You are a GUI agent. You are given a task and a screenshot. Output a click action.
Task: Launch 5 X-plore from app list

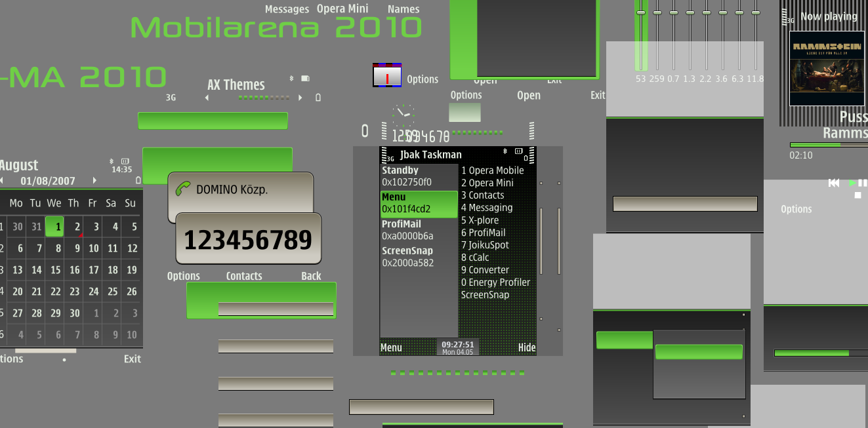tap(480, 220)
